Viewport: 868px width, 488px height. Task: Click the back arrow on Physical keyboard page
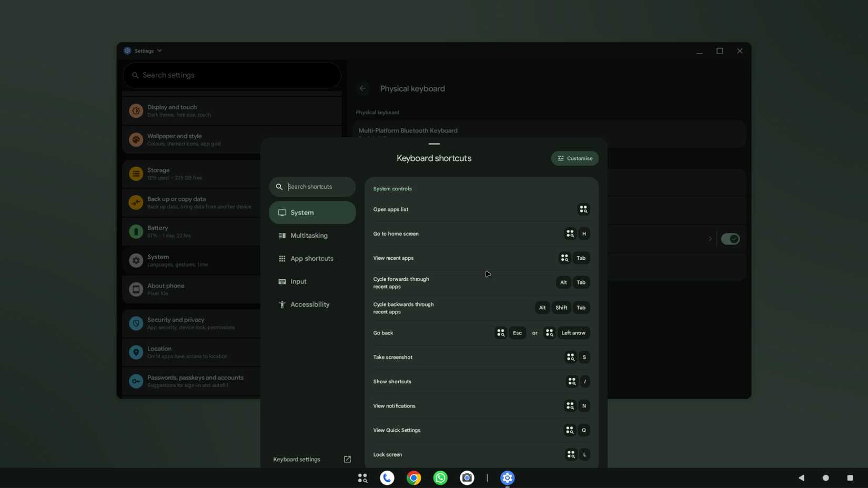click(x=362, y=88)
